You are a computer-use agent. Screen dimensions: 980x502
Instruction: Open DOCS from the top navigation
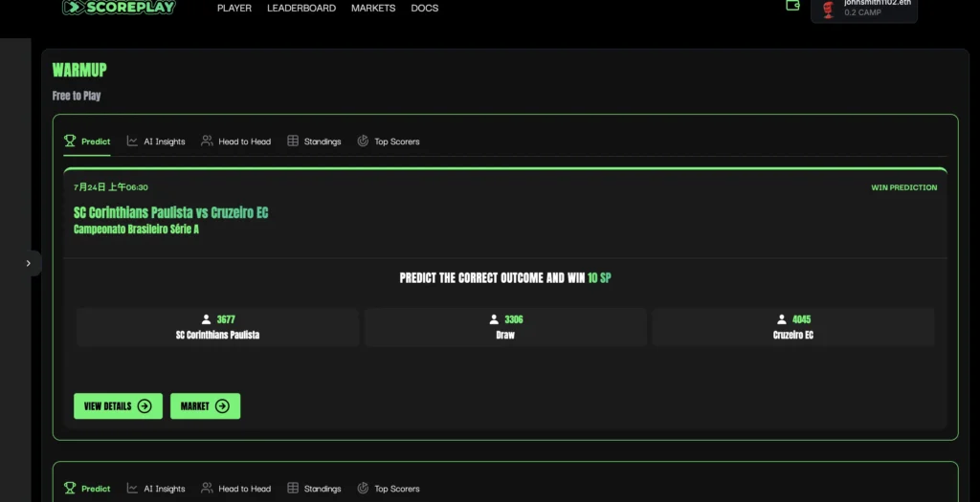pos(424,8)
